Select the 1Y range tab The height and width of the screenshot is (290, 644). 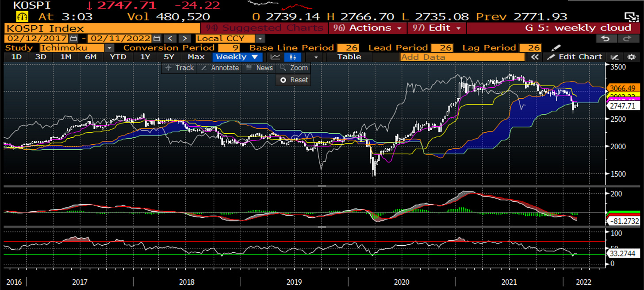pos(145,57)
